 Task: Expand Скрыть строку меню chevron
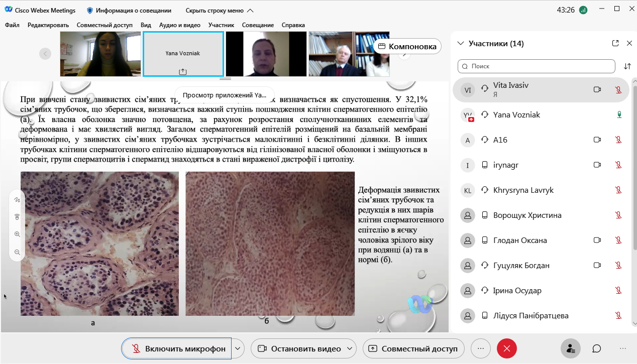click(x=251, y=11)
